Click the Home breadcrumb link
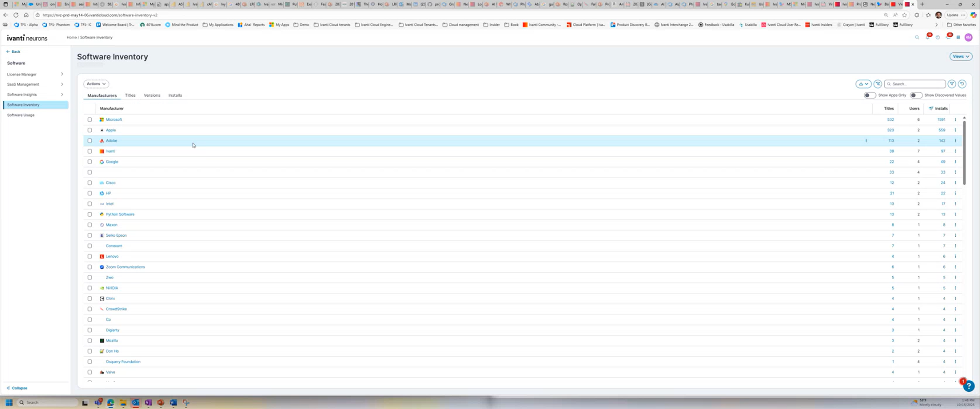 71,37
